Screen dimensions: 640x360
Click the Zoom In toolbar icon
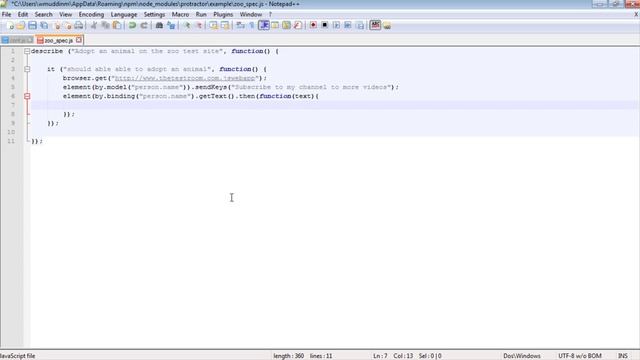pos(187,26)
